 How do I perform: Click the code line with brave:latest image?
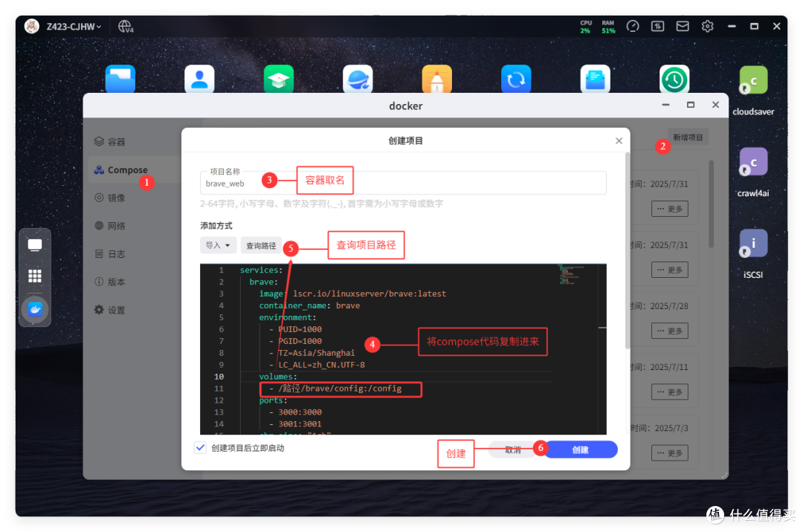[x=352, y=293]
